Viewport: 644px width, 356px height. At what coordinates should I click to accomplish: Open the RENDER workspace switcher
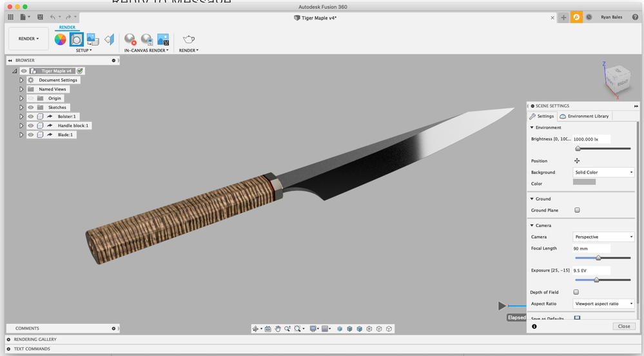click(x=28, y=39)
